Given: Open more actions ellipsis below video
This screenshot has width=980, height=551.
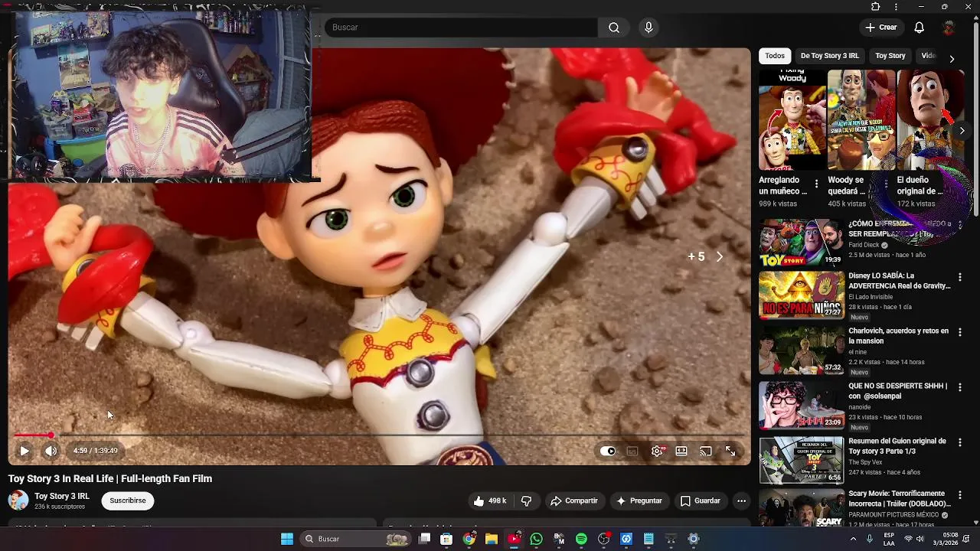Looking at the screenshot, I should click(741, 500).
